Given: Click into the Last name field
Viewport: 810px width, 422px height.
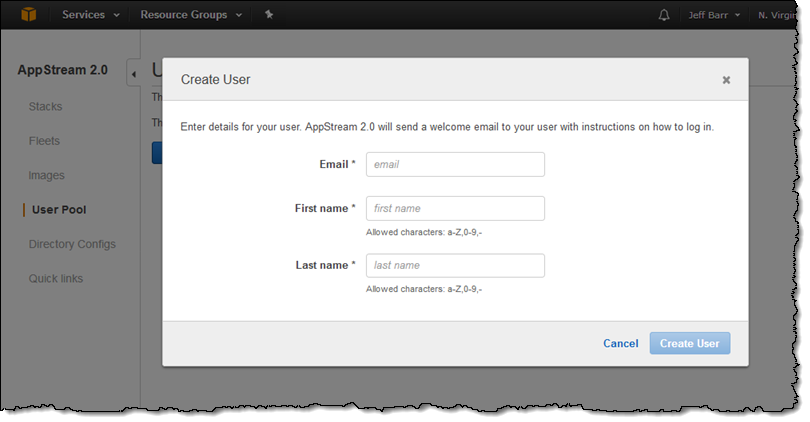Looking at the screenshot, I should [455, 265].
